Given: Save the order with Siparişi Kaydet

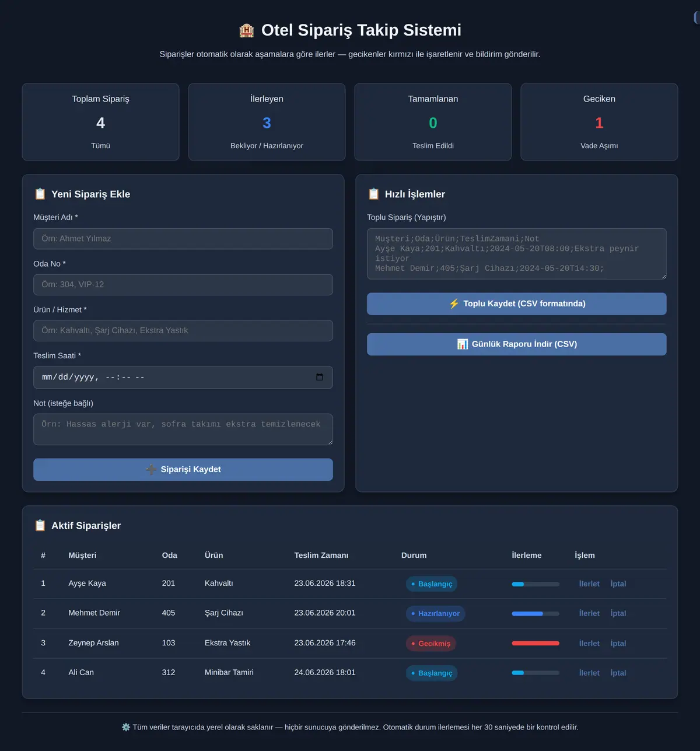Looking at the screenshot, I should pos(183,470).
